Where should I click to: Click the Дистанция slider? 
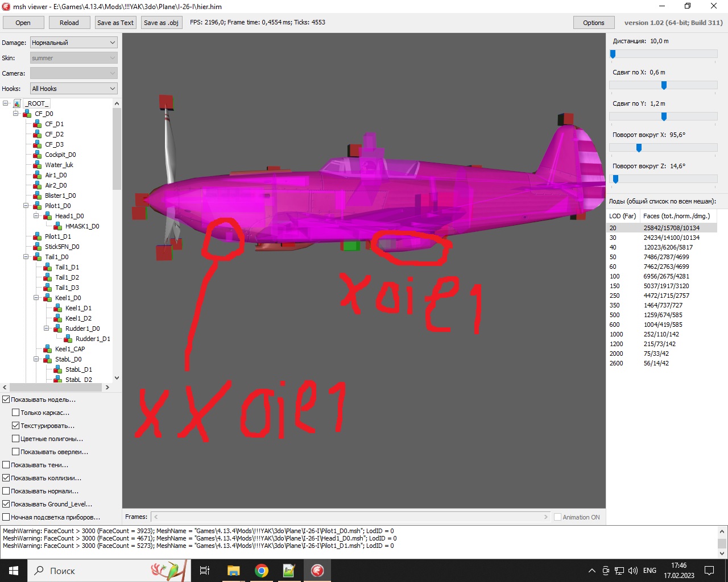click(663, 54)
